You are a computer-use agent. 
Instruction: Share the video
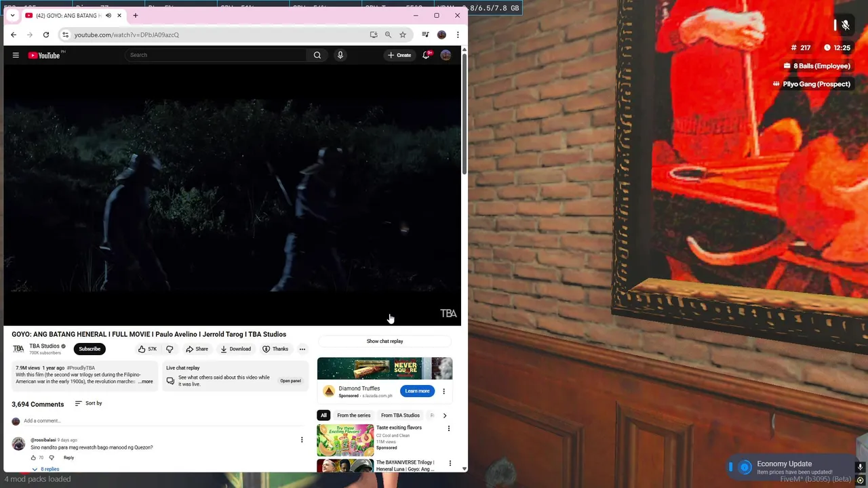tap(197, 349)
